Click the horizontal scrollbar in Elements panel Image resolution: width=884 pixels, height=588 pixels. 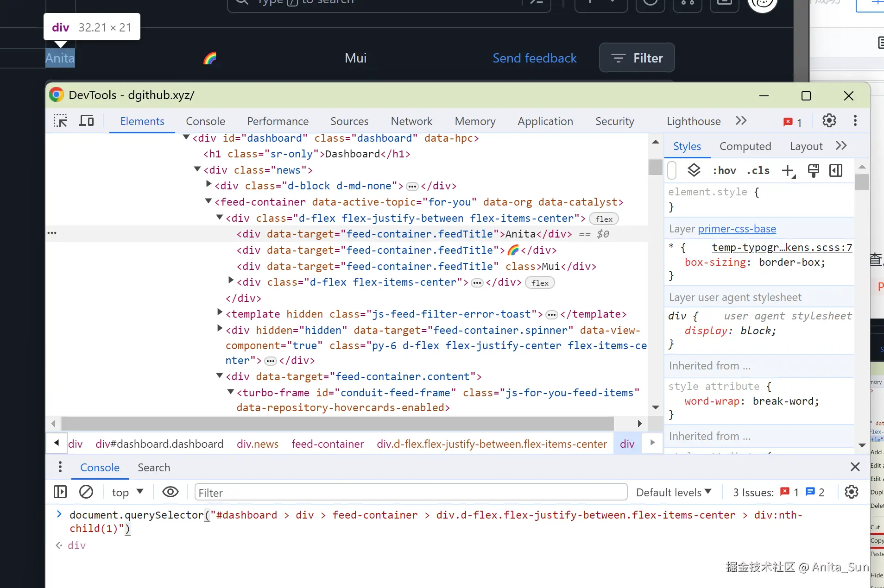[337, 423]
